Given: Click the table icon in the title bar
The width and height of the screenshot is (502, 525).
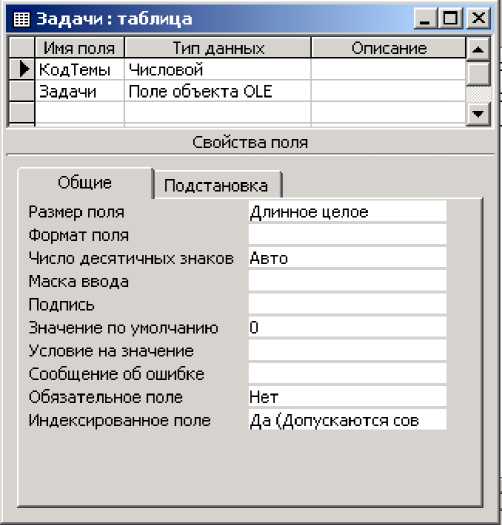Looking at the screenshot, I should coord(21,19).
